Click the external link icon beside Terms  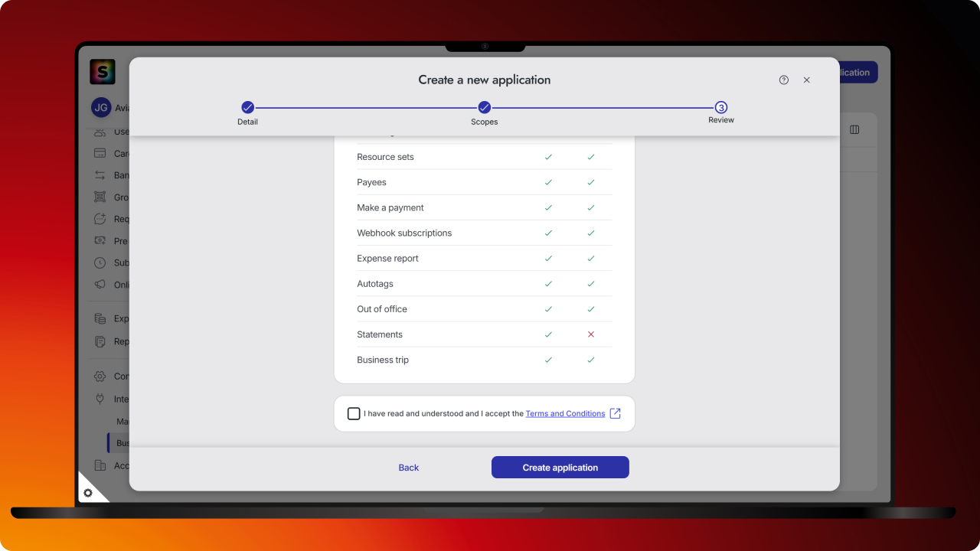tap(615, 414)
